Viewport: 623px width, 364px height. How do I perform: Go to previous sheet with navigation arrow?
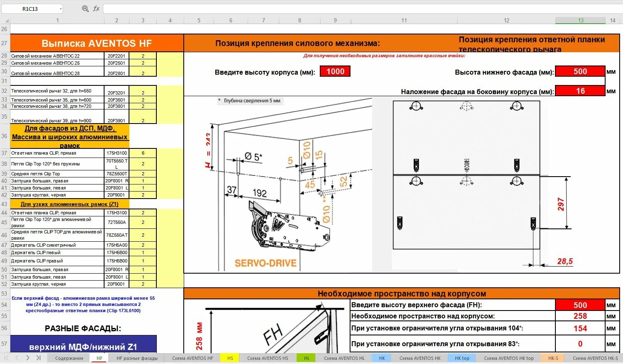tap(17, 358)
